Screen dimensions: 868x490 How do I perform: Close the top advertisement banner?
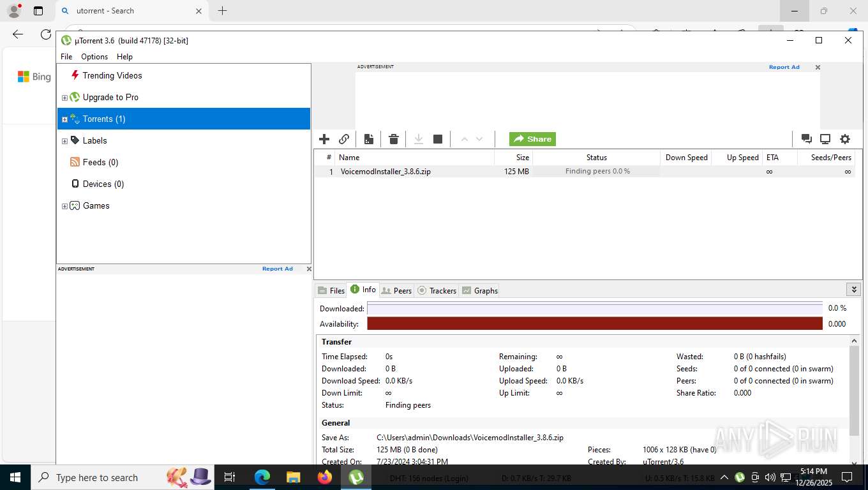818,67
